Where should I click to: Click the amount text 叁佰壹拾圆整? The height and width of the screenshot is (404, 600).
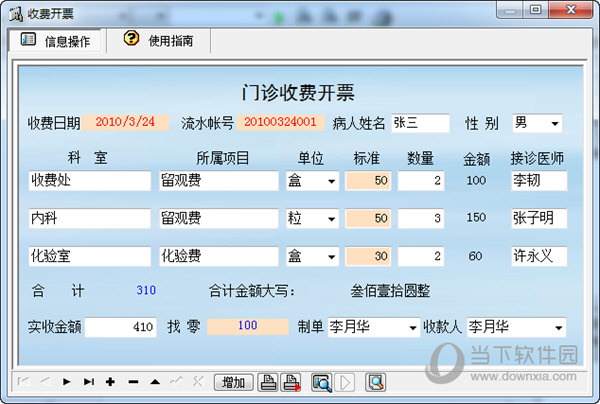point(390,291)
